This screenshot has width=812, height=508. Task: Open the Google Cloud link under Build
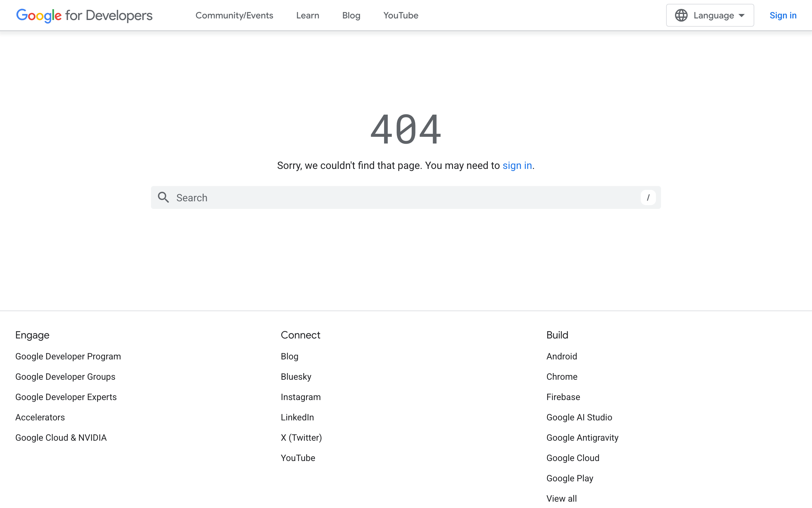click(x=573, y=458)
